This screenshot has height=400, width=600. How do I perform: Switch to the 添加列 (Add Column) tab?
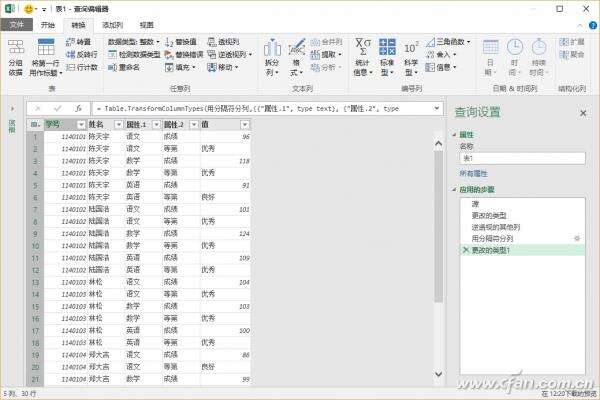click(112, 25)
